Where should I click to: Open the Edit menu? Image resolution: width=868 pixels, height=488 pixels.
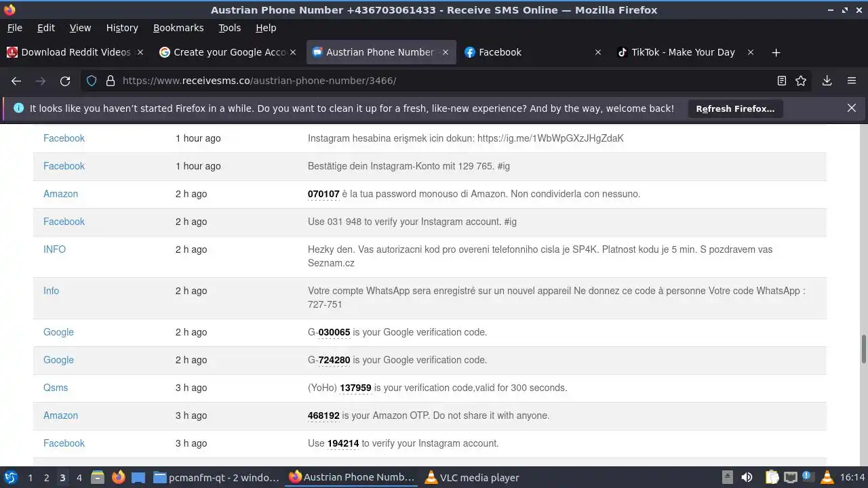click(x=46, y=28)
